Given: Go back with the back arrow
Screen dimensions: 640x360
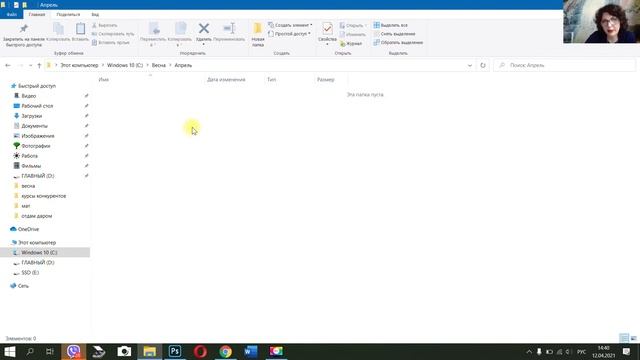Looking at the screenshot, I should 8,65.
